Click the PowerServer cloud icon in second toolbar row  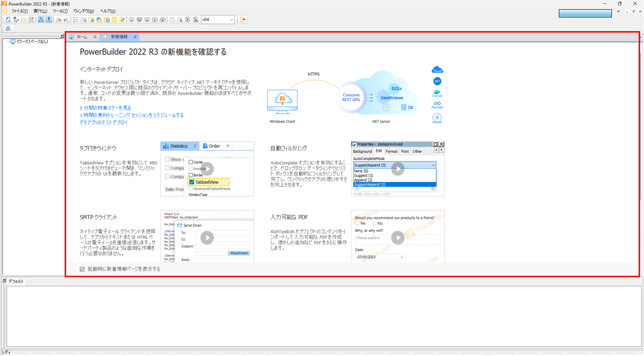8,29
